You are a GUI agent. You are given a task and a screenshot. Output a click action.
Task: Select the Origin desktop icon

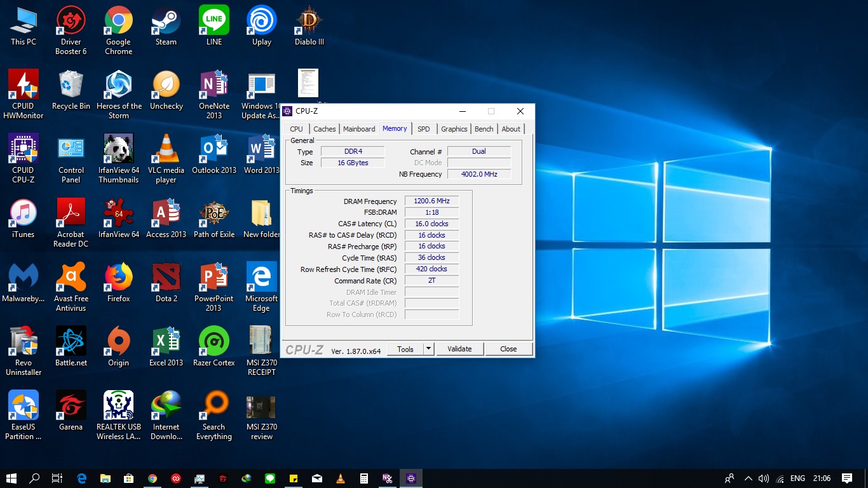pos(119,347)
